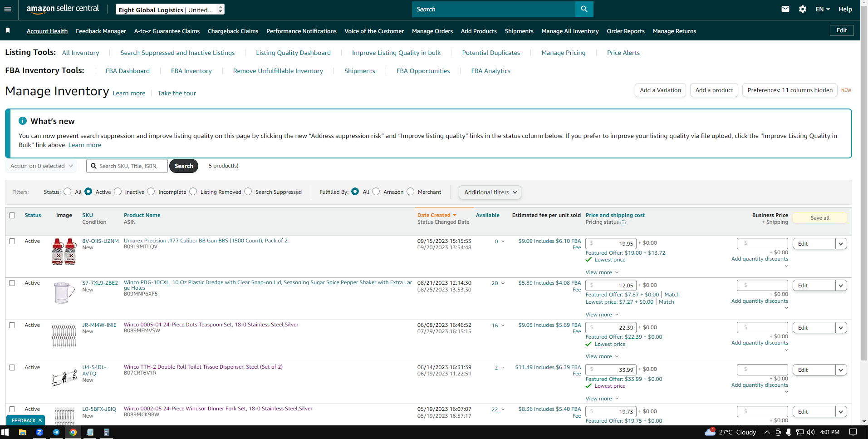Click the network icon in the system tray
Image resolution: width=868 pixels, height=439 pixels.
[x=800, y=432]
